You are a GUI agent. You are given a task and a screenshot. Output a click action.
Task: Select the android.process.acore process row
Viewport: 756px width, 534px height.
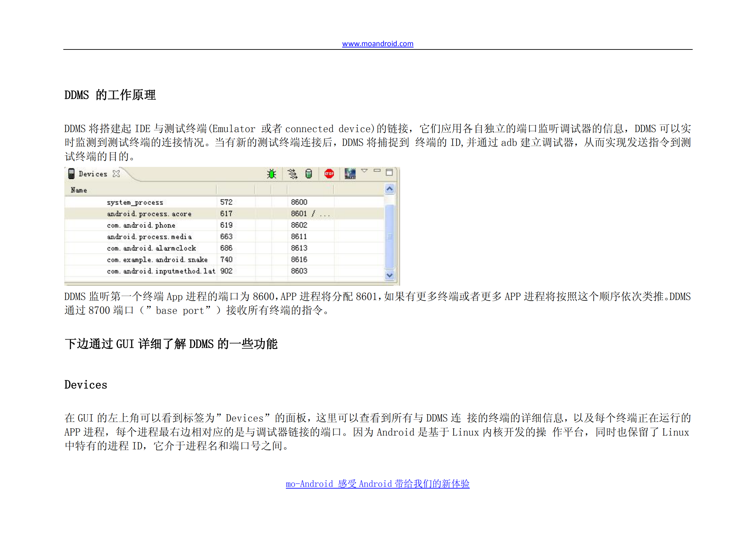(149, 214)
